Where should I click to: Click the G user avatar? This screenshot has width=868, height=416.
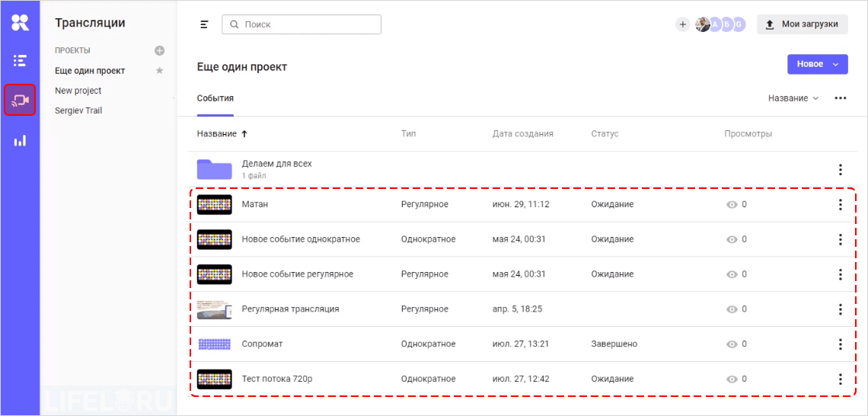coord(739,24)
